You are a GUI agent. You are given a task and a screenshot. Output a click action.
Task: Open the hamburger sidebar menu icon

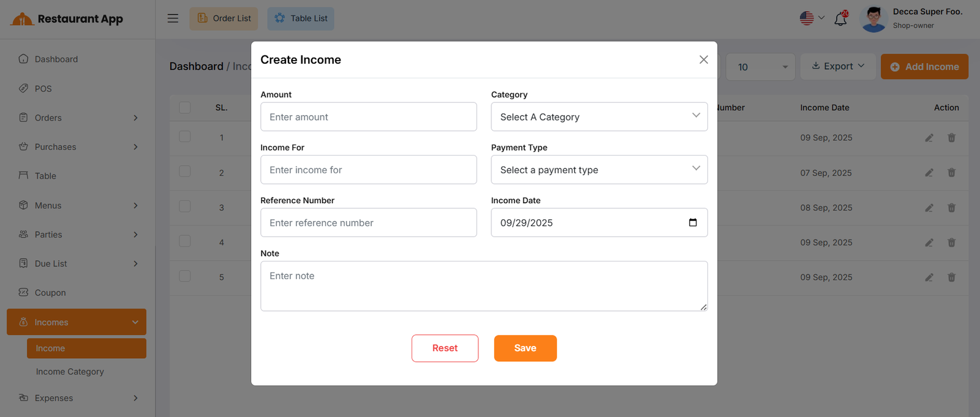pos(173,18)
